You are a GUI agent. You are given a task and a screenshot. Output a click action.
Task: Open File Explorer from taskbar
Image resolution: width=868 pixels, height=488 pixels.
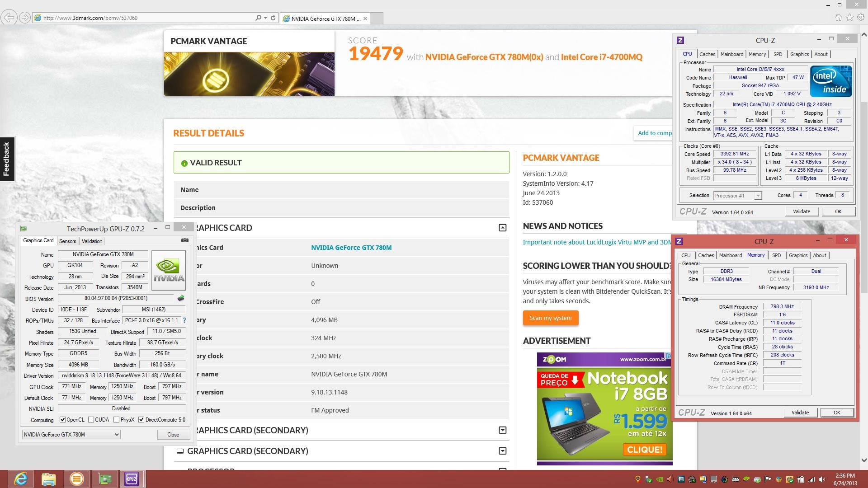[x=49, y=479]
